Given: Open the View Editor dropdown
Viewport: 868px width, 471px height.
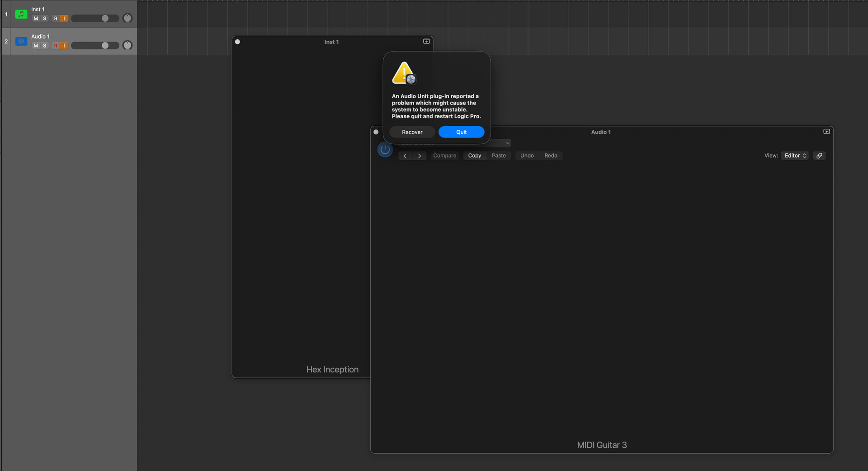Looking at the screenshot, I should pyautogui.click(x=795, y=156).
